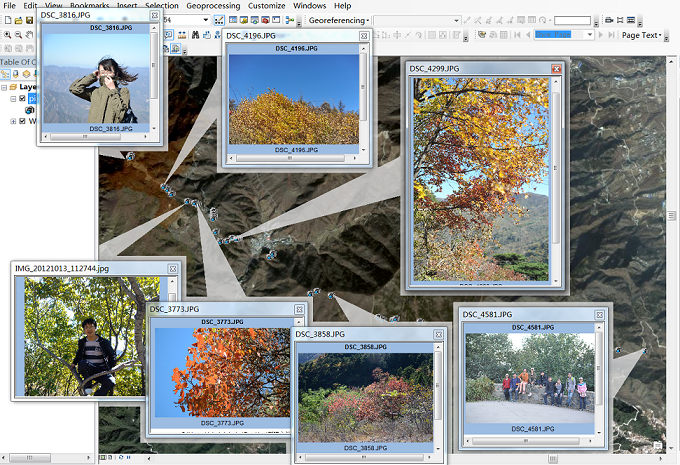
Task: Select the Layers data frame label
Action: coord(27,87)
